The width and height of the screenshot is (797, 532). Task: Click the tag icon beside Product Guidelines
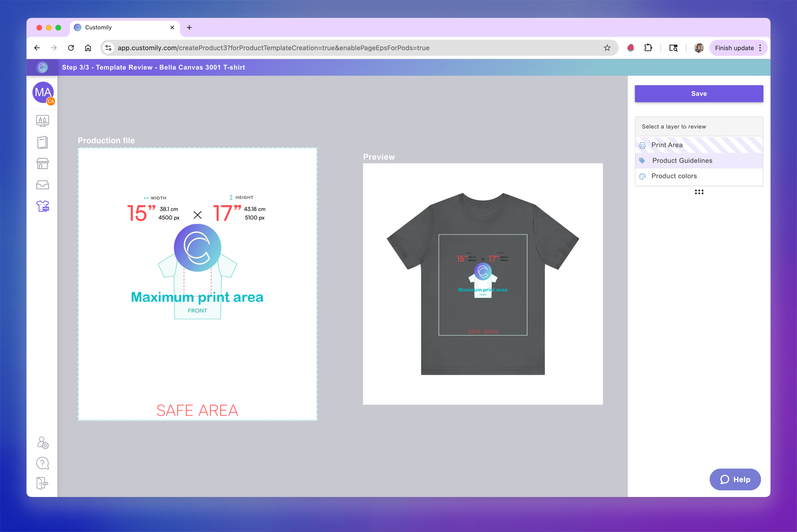pos(642,160)
